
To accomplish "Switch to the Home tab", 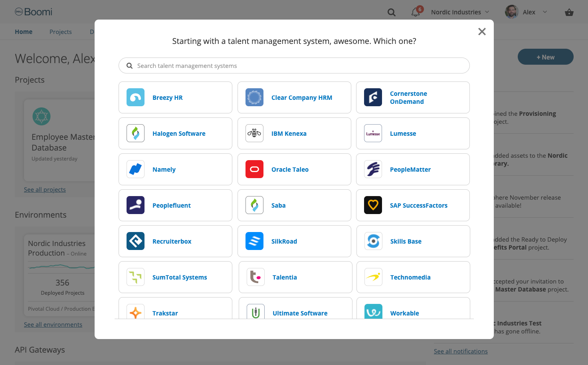I will [24, 32].
